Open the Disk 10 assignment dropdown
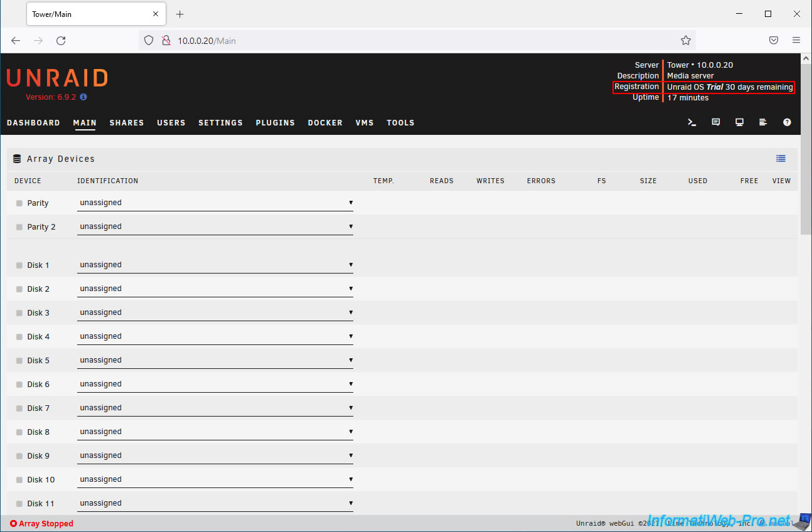Screen dimensions: 812x532 [215, 479]
